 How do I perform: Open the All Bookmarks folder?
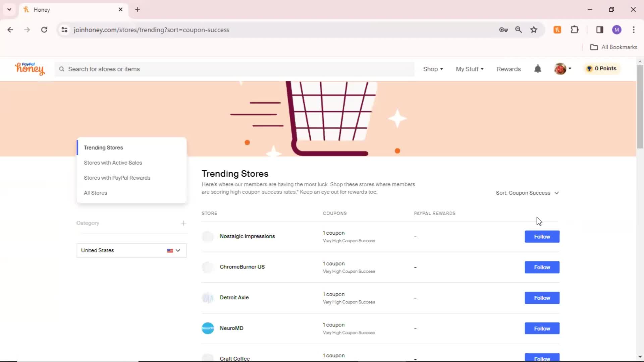tap(613, 47)
